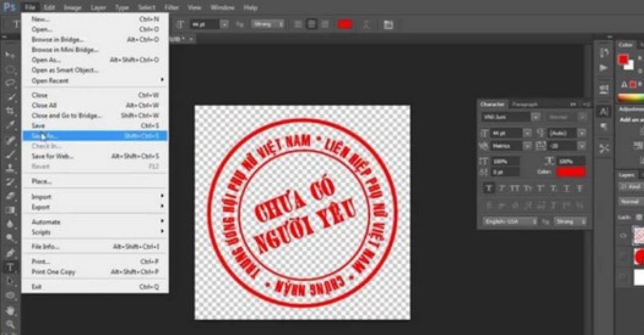Open anti-aliasing Strong dropdown in Character panel
Screen dimensions: 644x335
click(x=570, y=221)
